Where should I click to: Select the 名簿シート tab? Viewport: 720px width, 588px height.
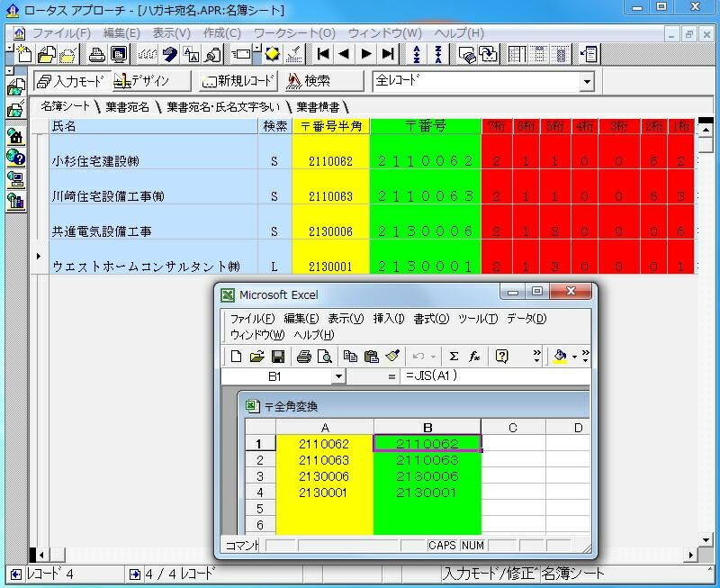(x=65, y=106)
